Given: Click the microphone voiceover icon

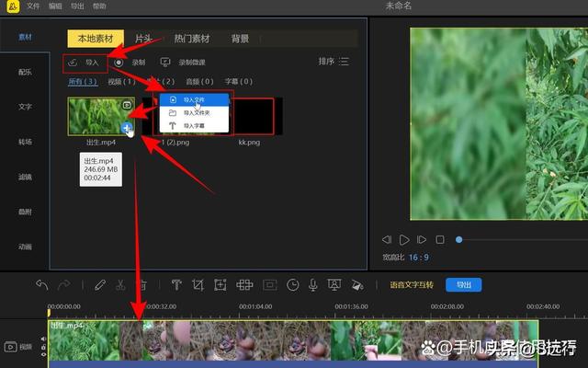Looking at the screenshot, I should point(312,285).
